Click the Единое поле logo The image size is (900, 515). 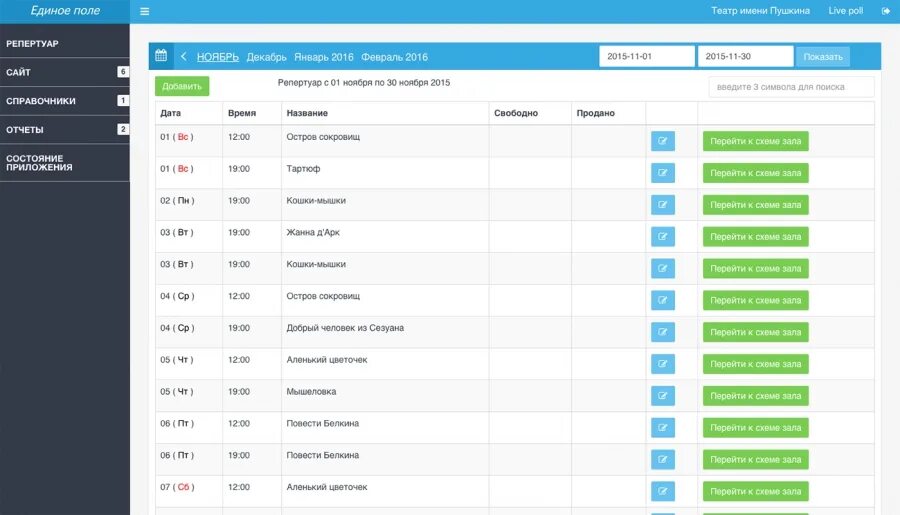65,11
